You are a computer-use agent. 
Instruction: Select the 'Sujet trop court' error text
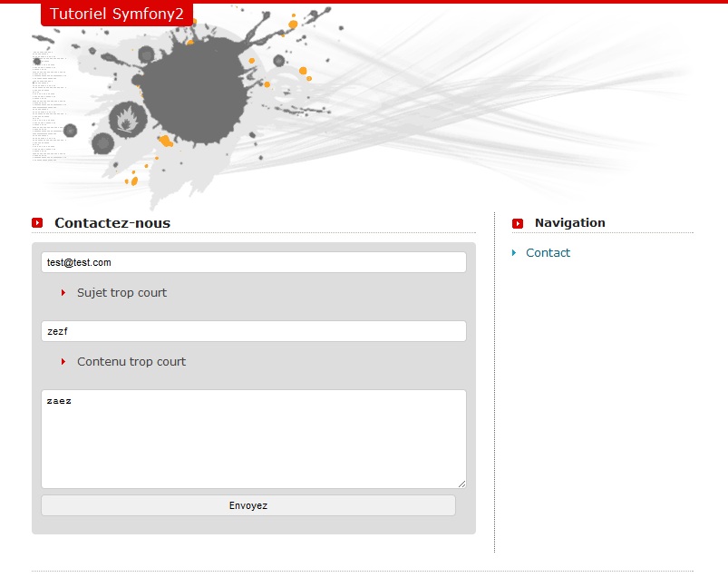click(x=121, y=293)
